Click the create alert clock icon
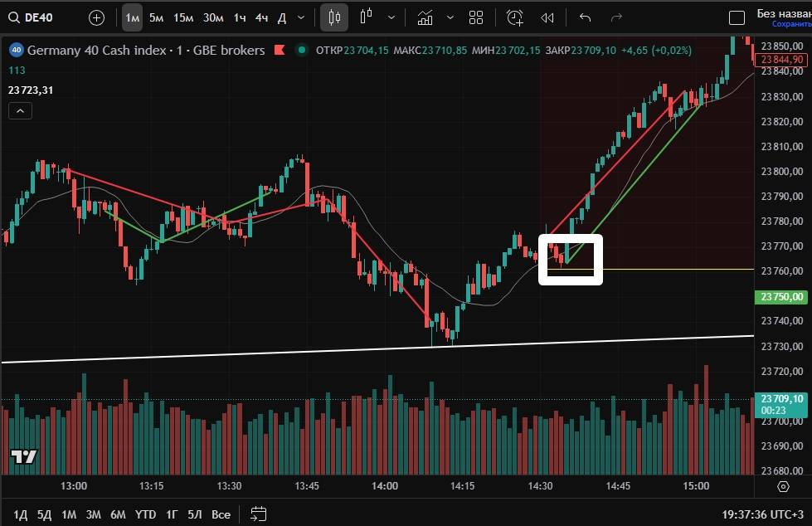 coord(515,17)
